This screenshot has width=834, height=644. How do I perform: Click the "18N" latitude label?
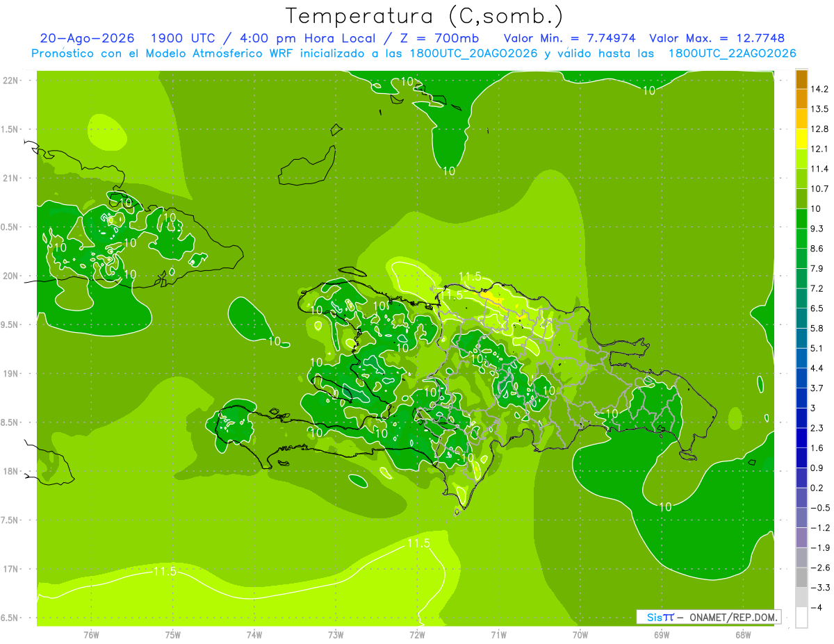point(11,471)
